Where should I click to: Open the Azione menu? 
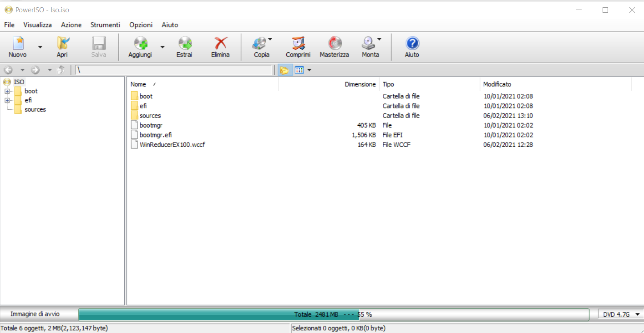pyautogui.click(x=71, y=25)
